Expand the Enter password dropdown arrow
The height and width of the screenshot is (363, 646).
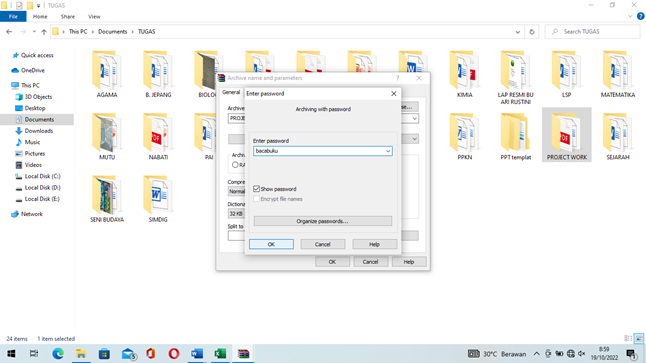[x=388, y=151]
